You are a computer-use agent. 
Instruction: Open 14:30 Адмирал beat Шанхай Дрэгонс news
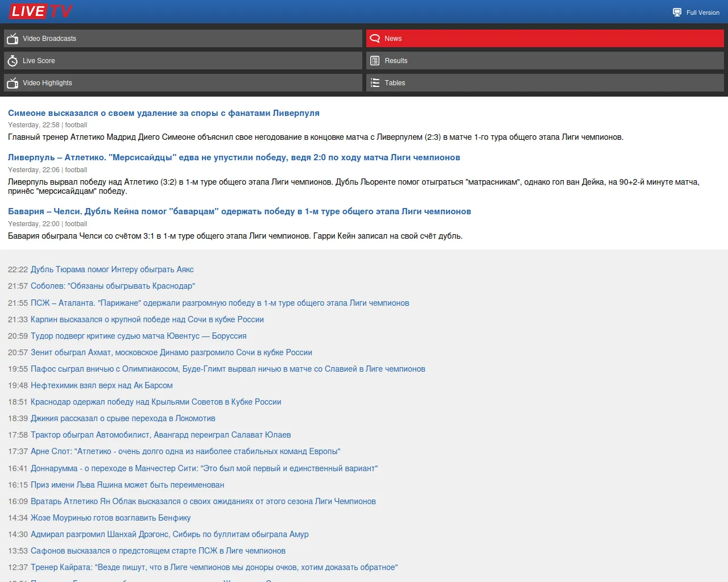pyautogui.click(x=169, y=534)
